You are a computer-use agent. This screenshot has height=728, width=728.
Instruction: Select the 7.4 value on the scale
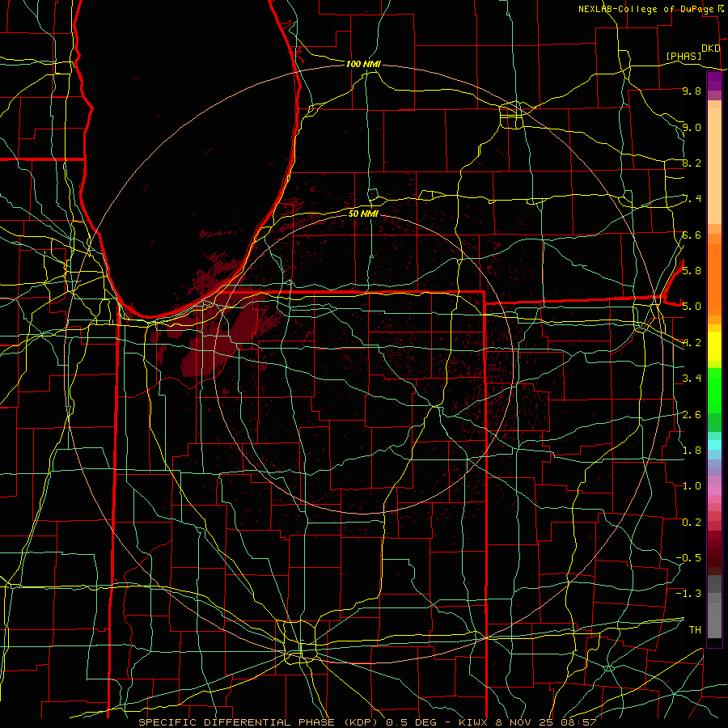tap(692, 199)
